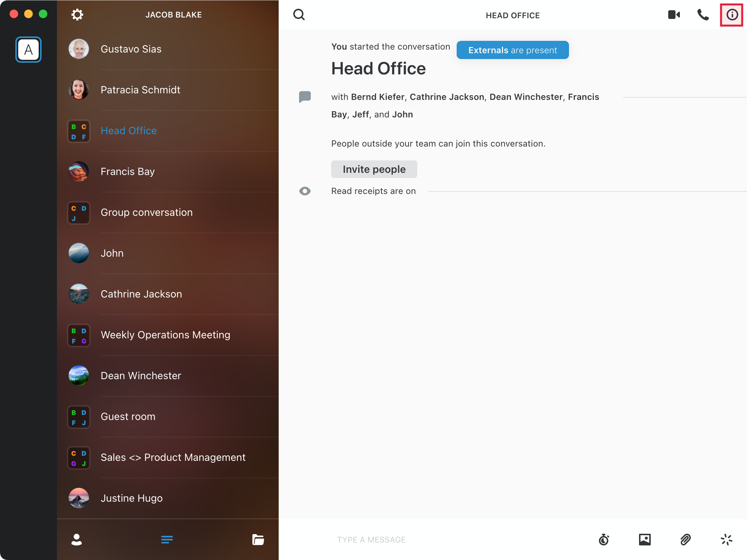
Task: Search within Head Office conversation
Action: point(299,15)
